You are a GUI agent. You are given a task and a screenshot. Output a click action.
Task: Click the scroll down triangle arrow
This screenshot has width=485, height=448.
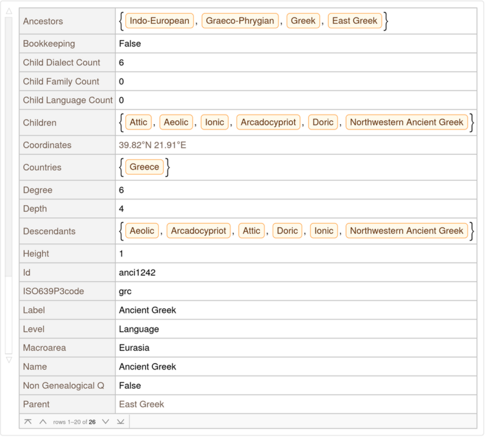pyautogui.click(x=9, y=360)
